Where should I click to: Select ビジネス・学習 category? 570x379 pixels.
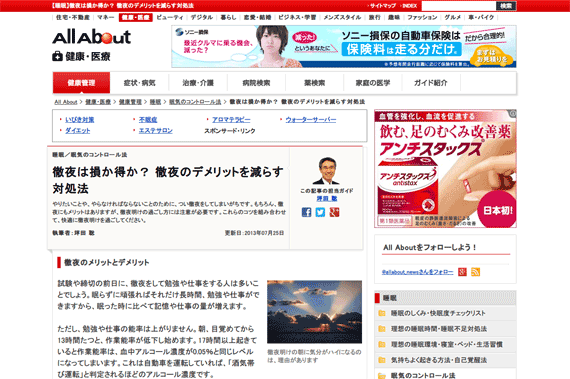click(x=297, y=17)
